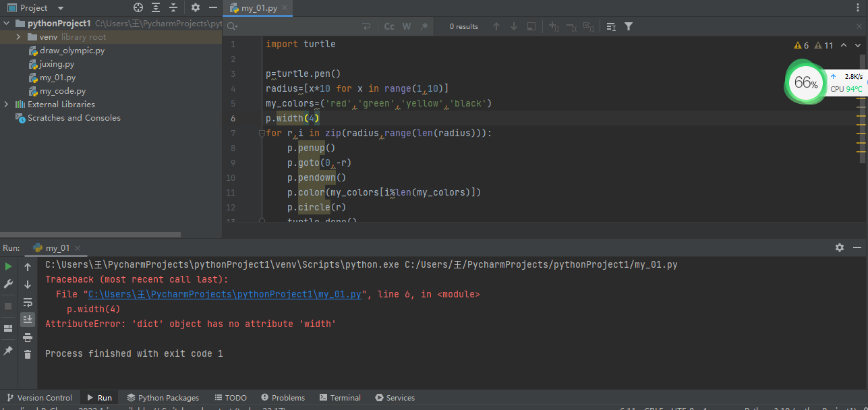Image resolution: width=868 pixels, height=410 pixels.
Task: Toggle whole Words (W) search option
Action: coord(407,26)
